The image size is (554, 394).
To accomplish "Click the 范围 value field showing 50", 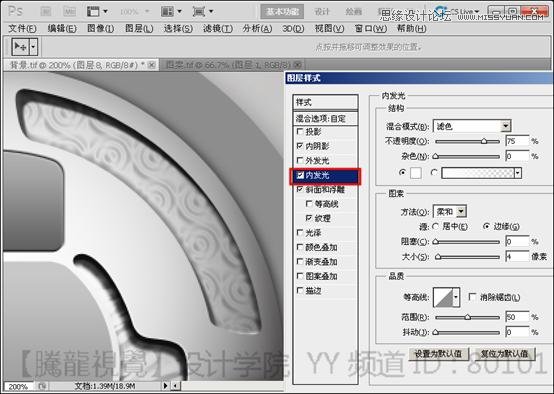I will tap(517, 317).
